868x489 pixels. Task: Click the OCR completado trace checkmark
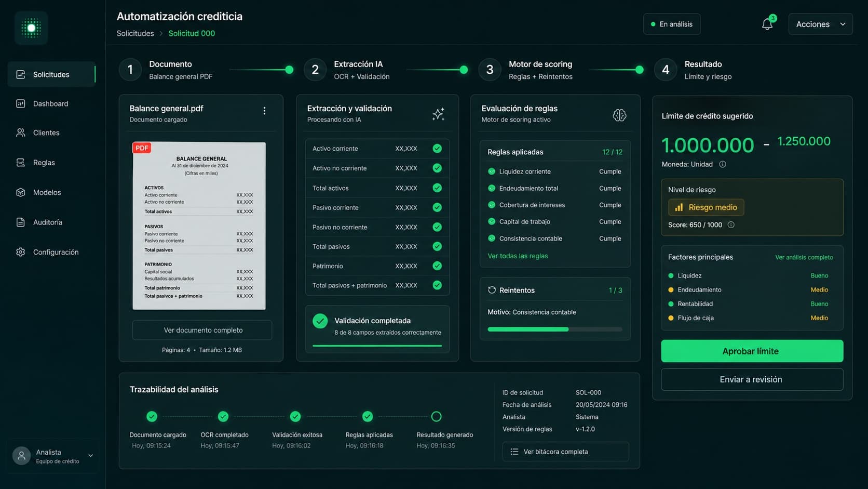[223, 416]
